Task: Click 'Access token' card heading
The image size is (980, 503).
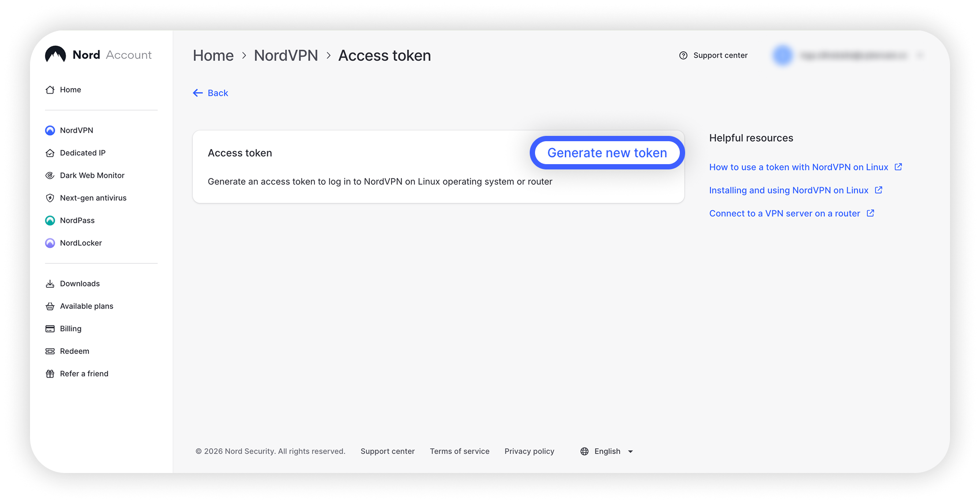Action: click(x=240, y=153)
